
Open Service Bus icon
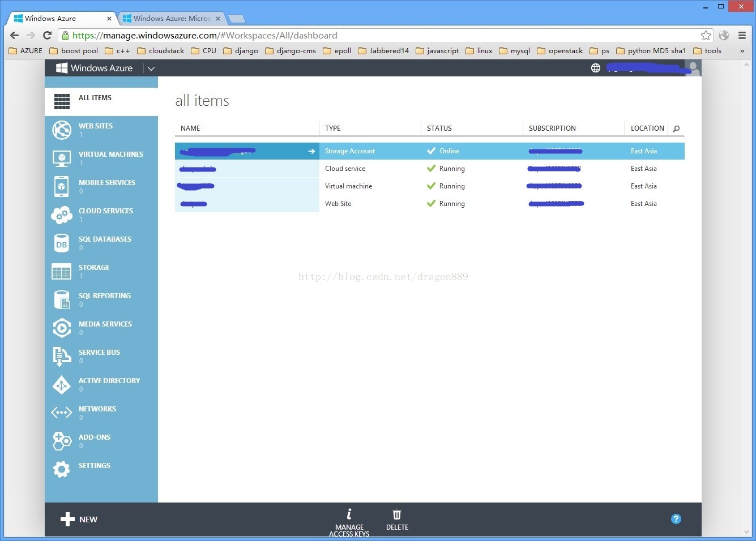click(62, 357)
